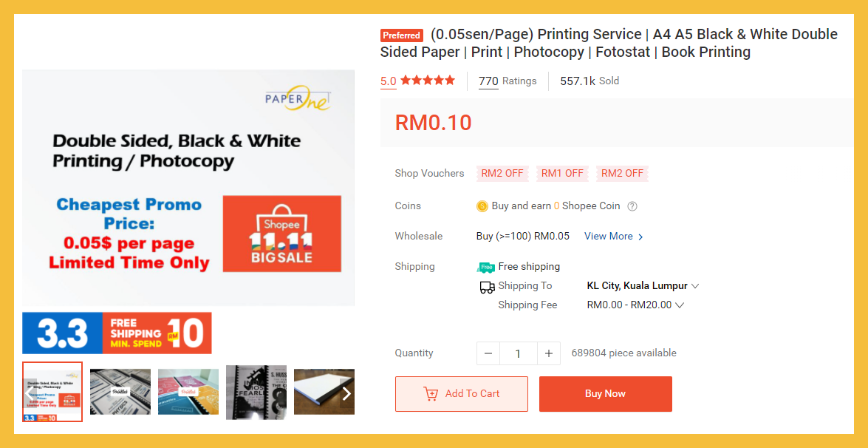Increase quantity with the plus button
The image size is (868, 448).
548,353
